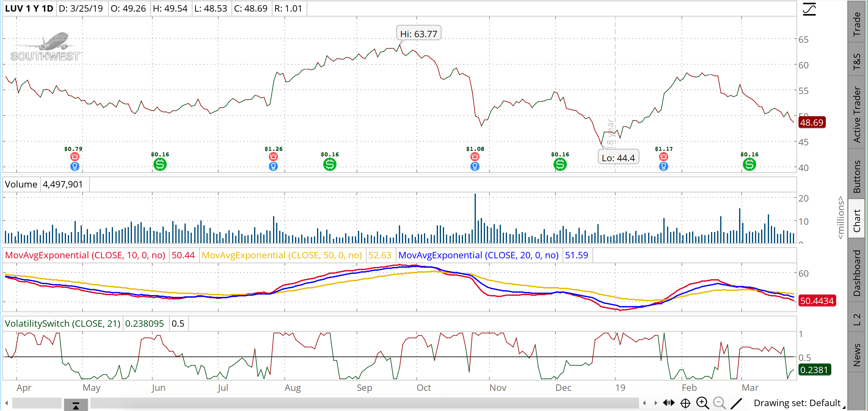Click the zoom in magnifier icon
The image size is (868, 411).
[702, 402]
